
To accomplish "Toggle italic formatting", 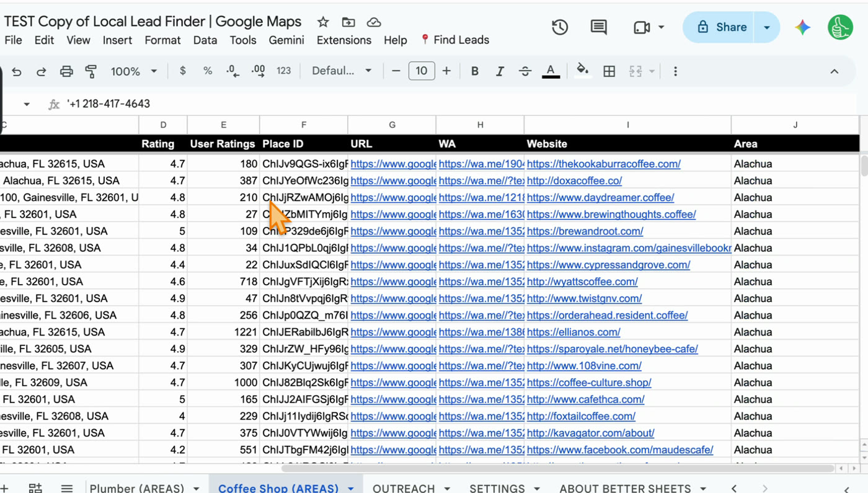I will [x=500, y=71].
